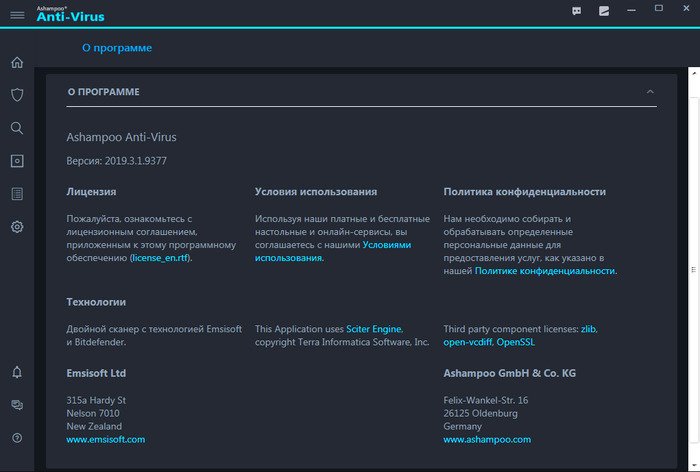This screenshot has height=472, width=700.
Task: Show notifications bell
Action: tap(17, 372)
